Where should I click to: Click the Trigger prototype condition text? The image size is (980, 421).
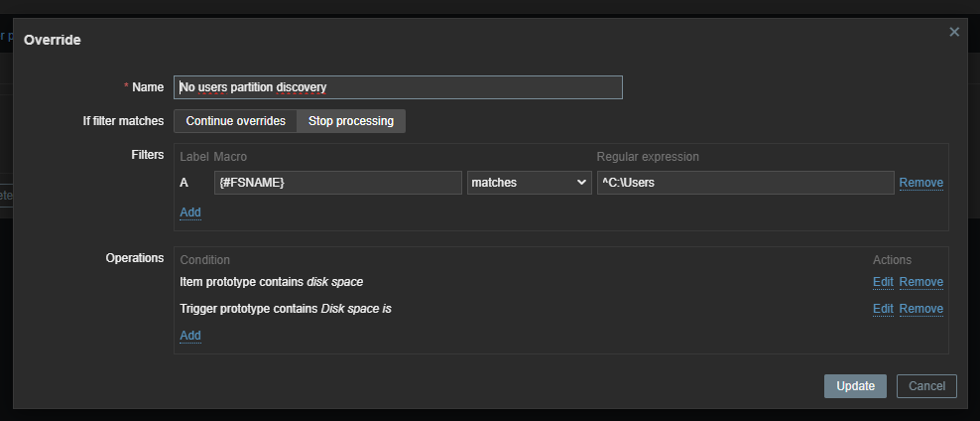tap(286, 309)
